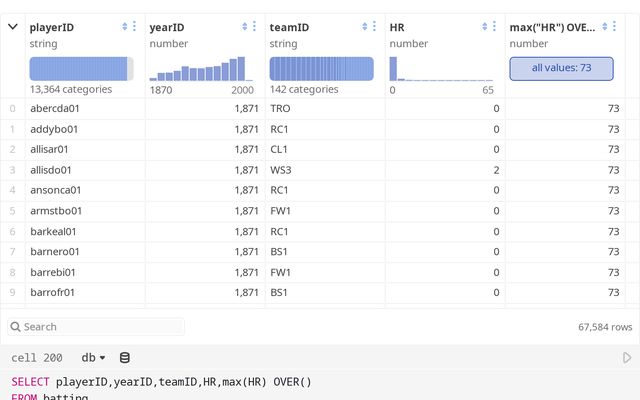Screen dimensions: 640x400
Task: Click the yearID histogram chart
Action: [x=197, y=68]
